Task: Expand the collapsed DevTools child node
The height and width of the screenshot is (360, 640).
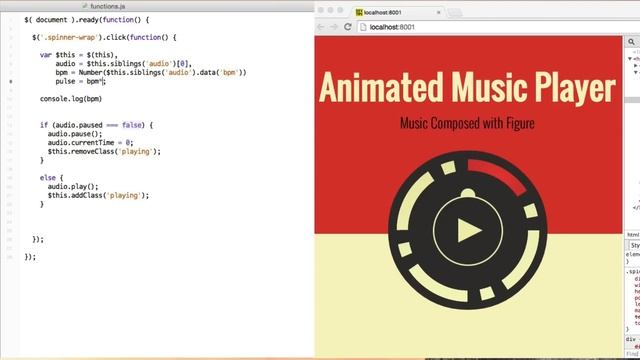Action: 636,65
